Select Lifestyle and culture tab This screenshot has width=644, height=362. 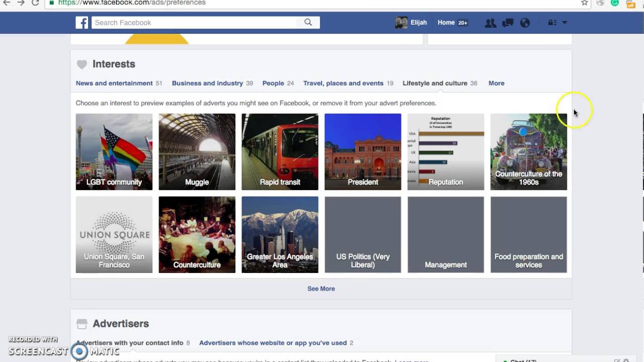(x=435, y=83)
